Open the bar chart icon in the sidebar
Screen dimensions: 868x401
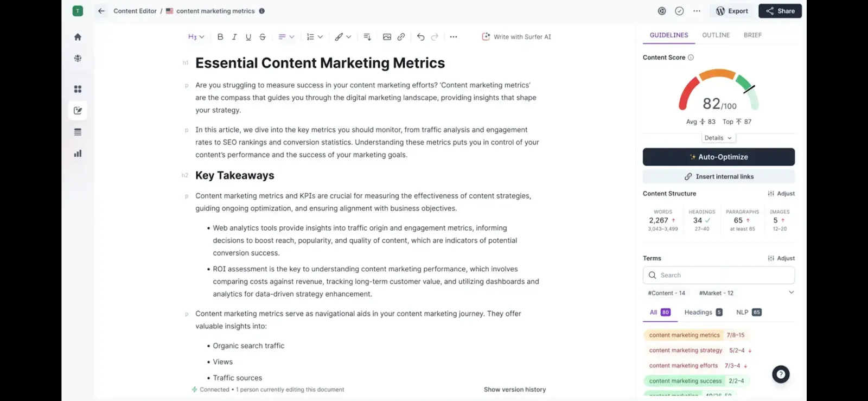click(x=78, y=154)
